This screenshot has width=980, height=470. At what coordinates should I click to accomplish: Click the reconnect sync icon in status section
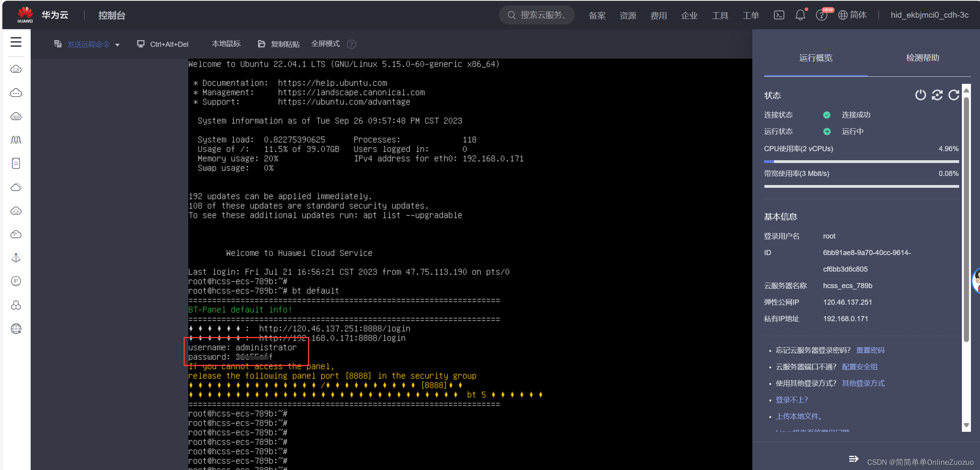point(937,95)
